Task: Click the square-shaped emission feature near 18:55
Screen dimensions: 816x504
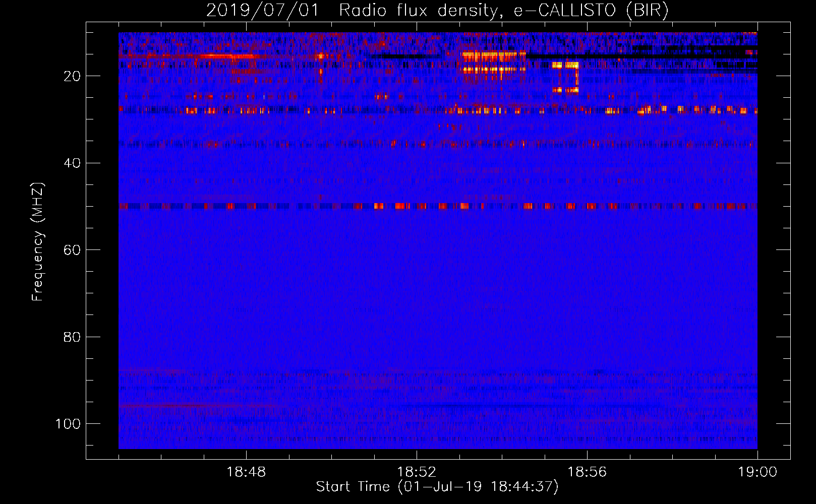Action: pos(565,78)
